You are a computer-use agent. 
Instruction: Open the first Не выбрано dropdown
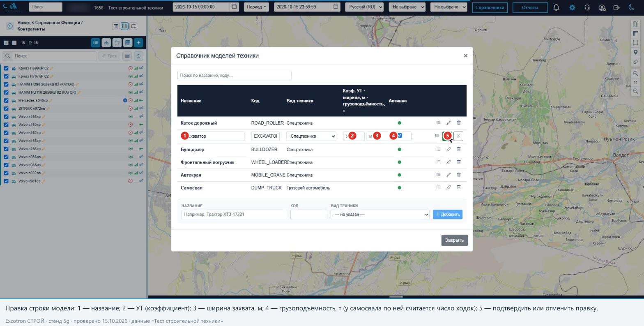tap(407, 7)
